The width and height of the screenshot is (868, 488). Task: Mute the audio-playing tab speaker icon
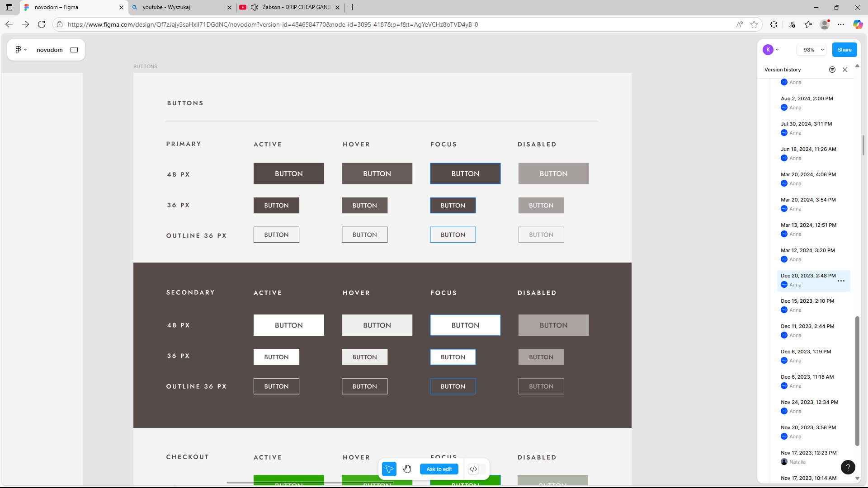pos(255,7)
